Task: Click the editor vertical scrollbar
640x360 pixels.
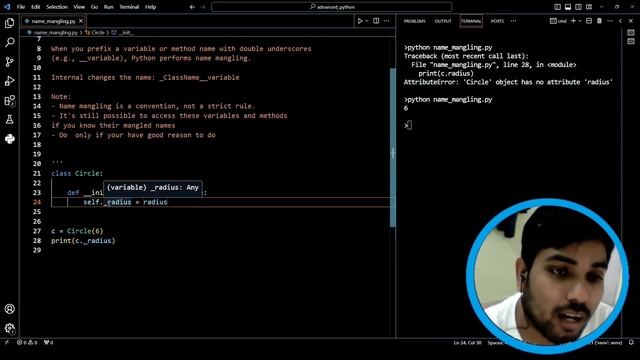Action: point(393,147)
